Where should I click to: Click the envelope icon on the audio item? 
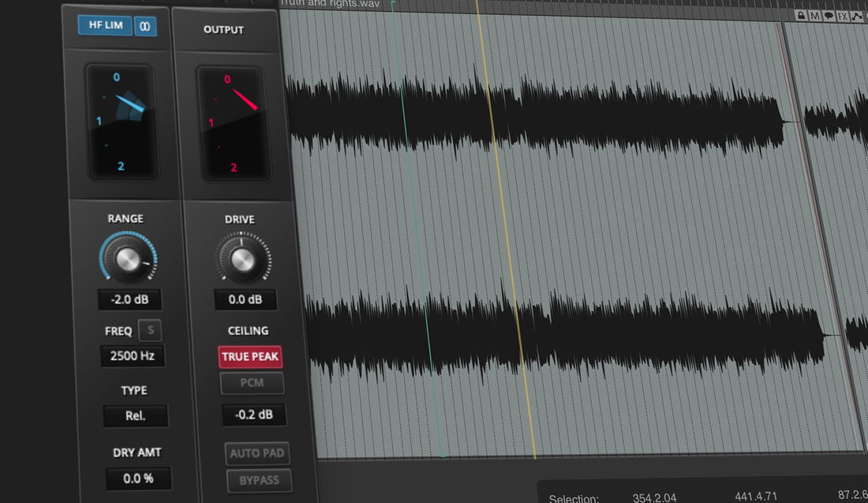tap(857, 17)
